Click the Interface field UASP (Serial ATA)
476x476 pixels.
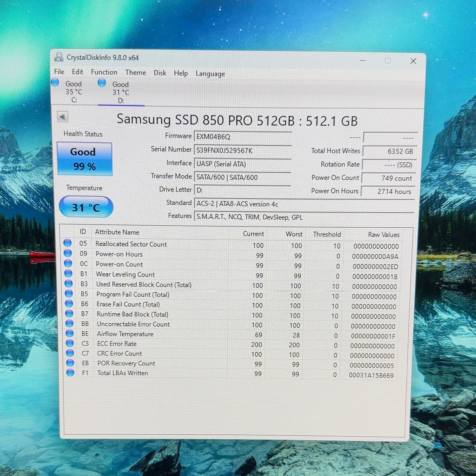(243, 164)
